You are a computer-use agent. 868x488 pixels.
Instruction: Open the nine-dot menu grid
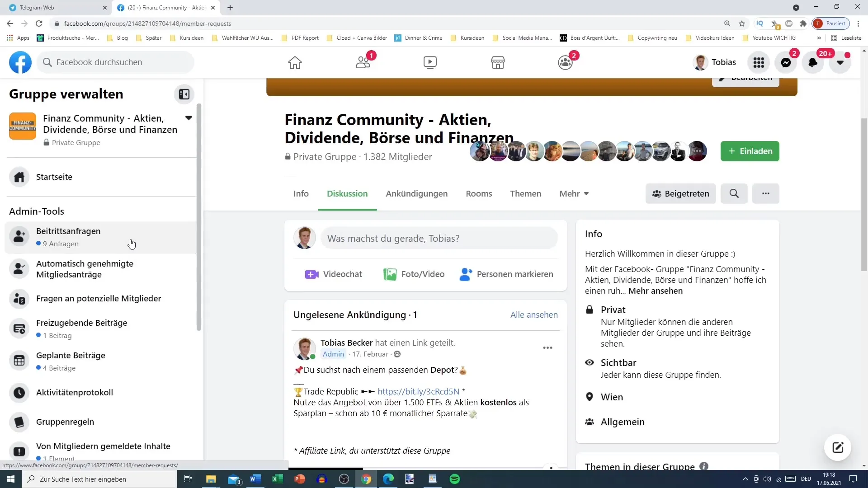tap(759, 62)
